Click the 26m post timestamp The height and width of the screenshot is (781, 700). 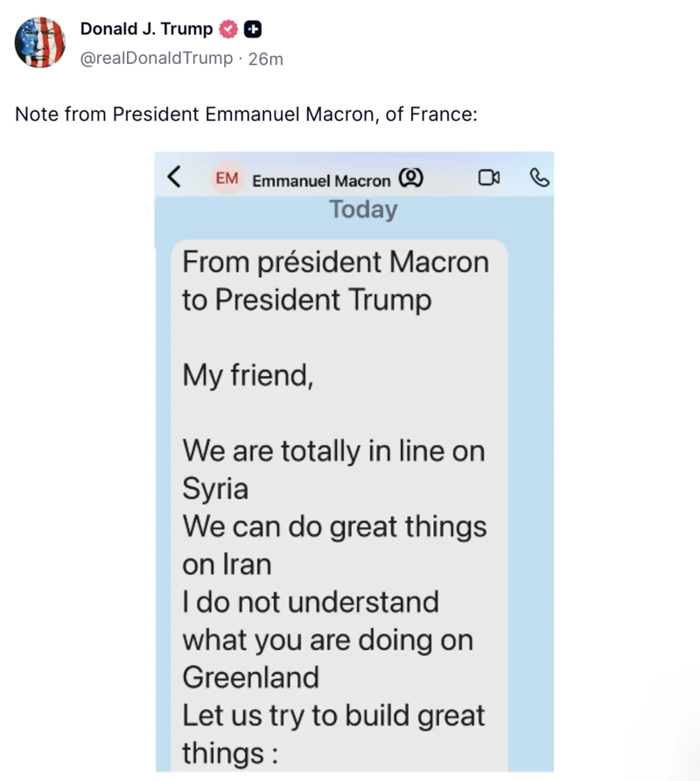(x=266, y=59)
